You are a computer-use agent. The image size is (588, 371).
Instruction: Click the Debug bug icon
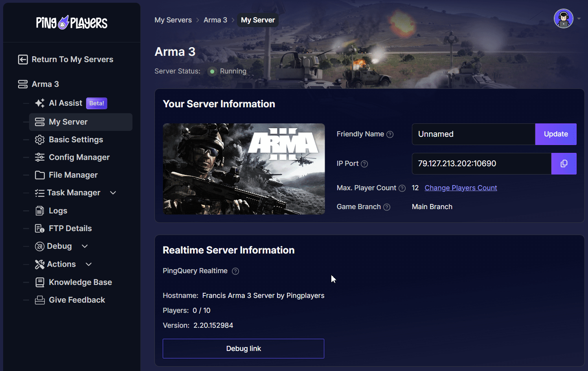(x=40, y=246)
